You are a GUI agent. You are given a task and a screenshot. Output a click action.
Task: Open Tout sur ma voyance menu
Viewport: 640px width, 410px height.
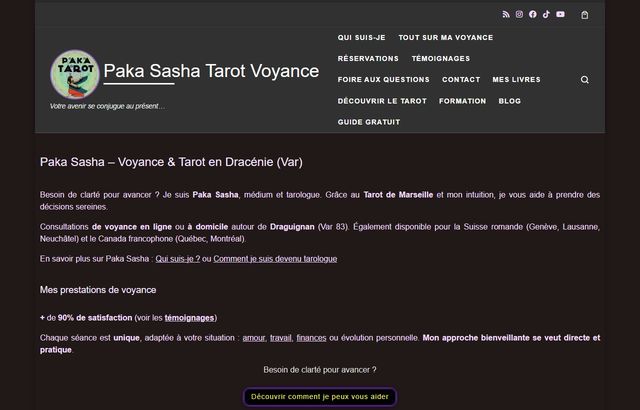coord(446,38)
